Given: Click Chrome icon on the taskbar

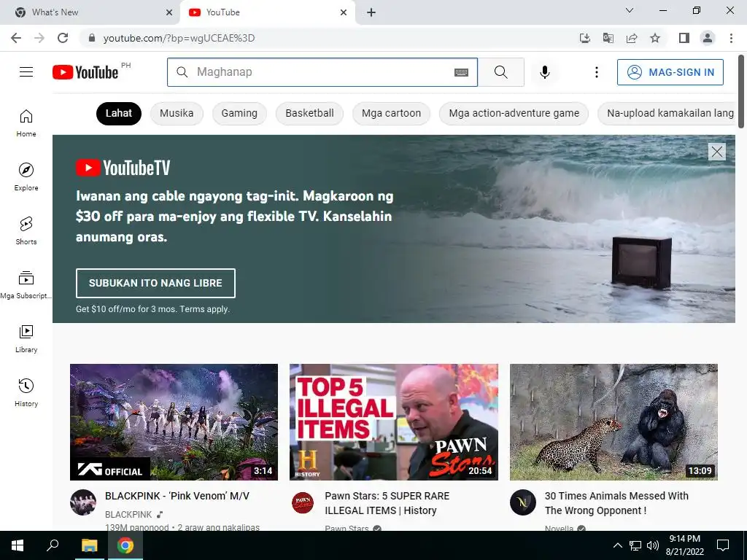Looking at the screenshot, I should [x=125, y=545].
